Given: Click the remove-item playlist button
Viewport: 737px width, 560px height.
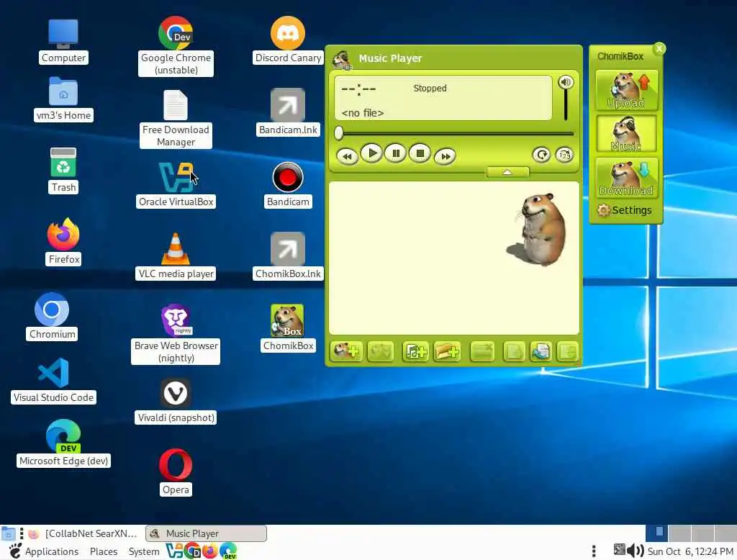Looking at the screenshot, I should coord(482,351).
